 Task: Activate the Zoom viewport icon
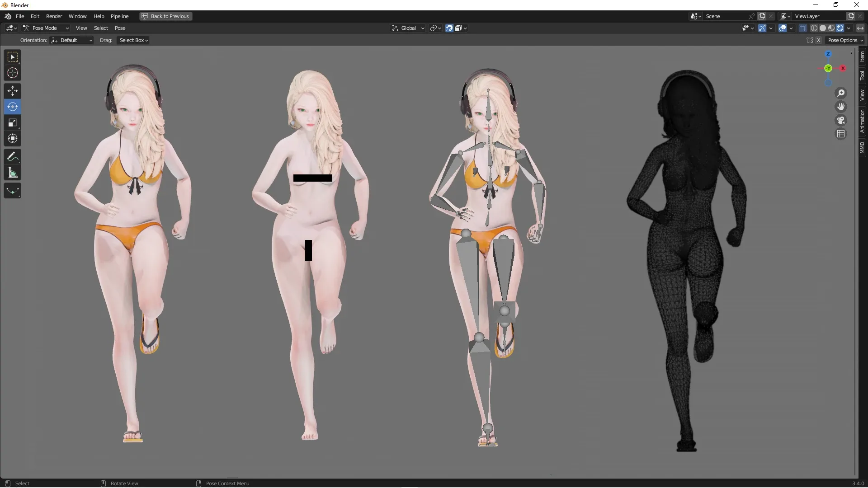click(x=840, y=93)
